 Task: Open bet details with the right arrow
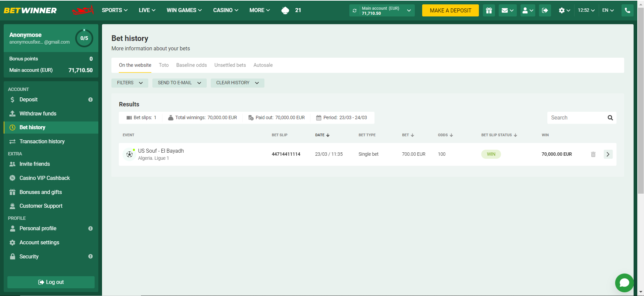608,154
